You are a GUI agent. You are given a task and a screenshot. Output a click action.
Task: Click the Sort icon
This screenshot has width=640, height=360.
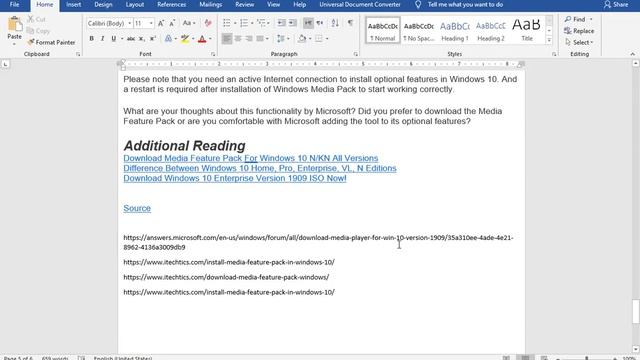point(335,23)
